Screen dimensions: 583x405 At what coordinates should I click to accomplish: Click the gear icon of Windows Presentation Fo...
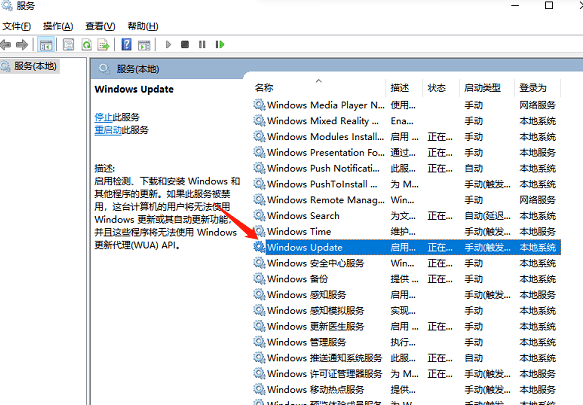[x=259, y=152]
